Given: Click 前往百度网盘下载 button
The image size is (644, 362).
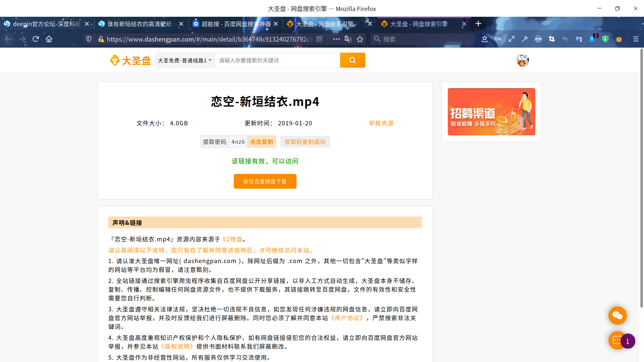Looking at the screenshot, I should pos(265,181).
